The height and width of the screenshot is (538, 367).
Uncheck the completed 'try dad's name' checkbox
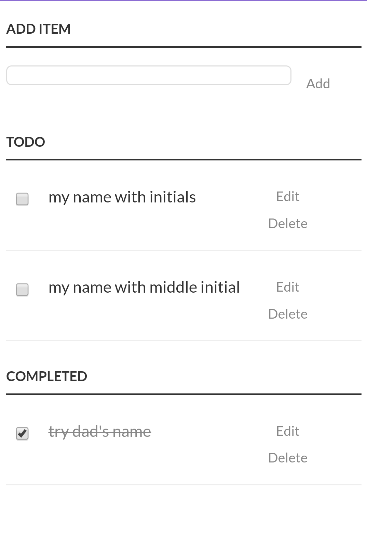pos(22,433)
